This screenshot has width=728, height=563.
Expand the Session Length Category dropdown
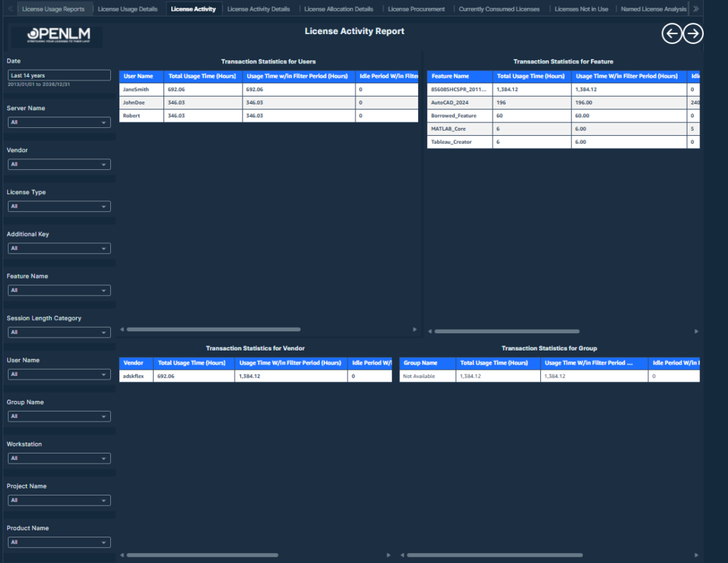coord(59,332)
